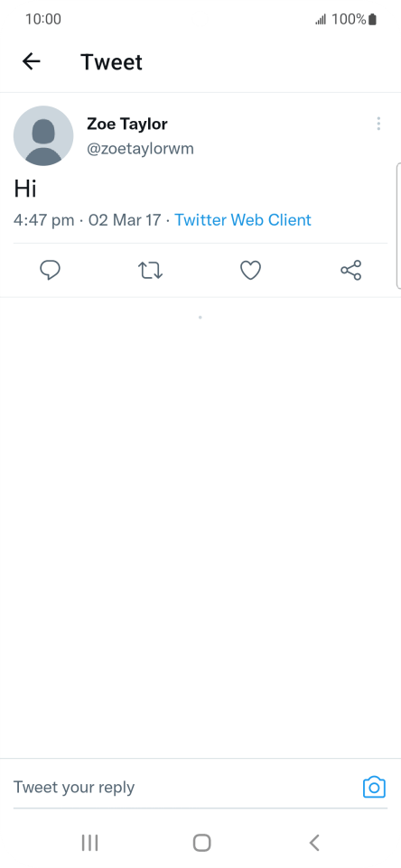Like the tweet with the heart icon

250,270
